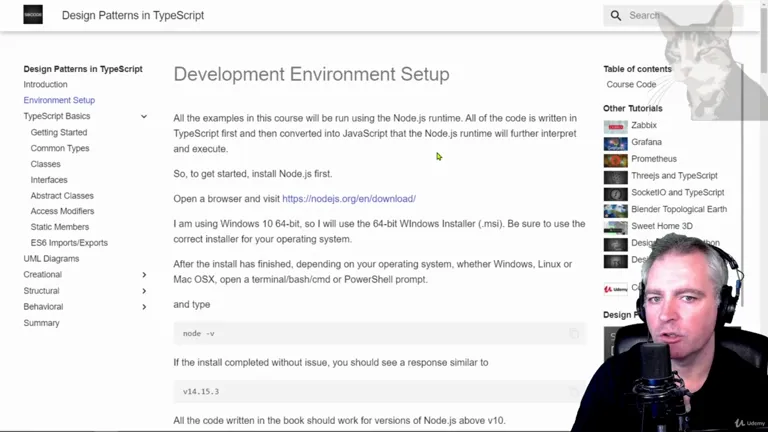Click Sweet Home 3D link text
Screen dimensions: 768x432
(662, 226)
